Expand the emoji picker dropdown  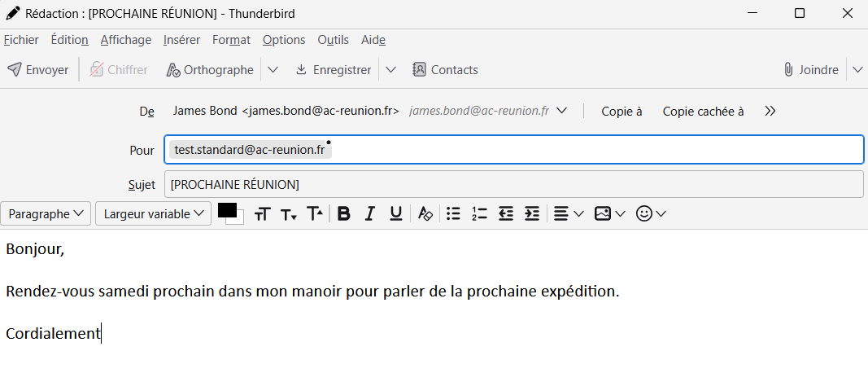coord(651,213)
